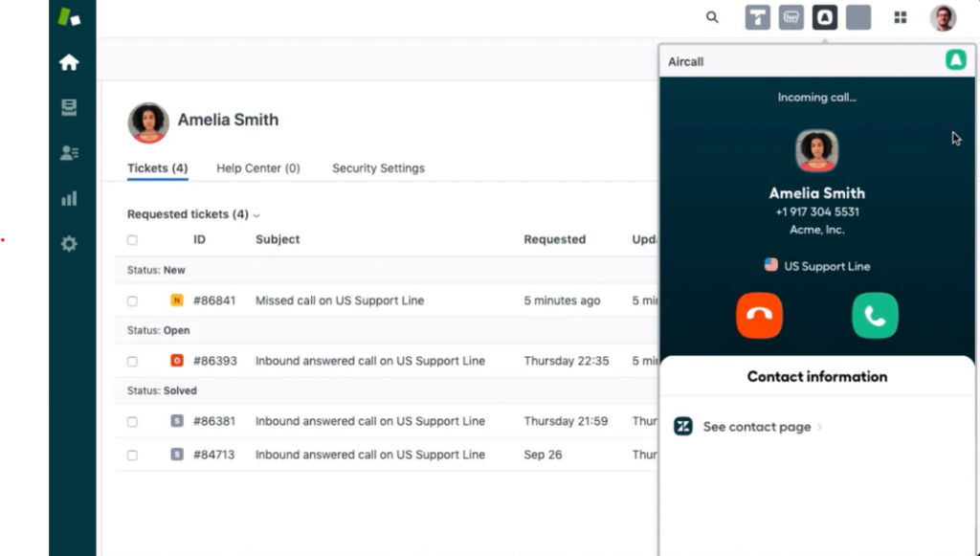Click the Sep 26 requested date
Viewport: 980px width, 556px height.
544,455
